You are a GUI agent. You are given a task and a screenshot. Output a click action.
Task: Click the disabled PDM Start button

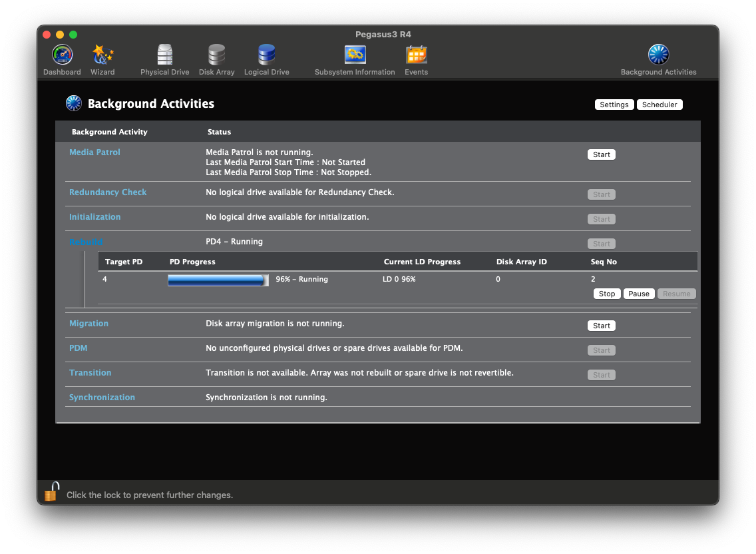[601, 350]
